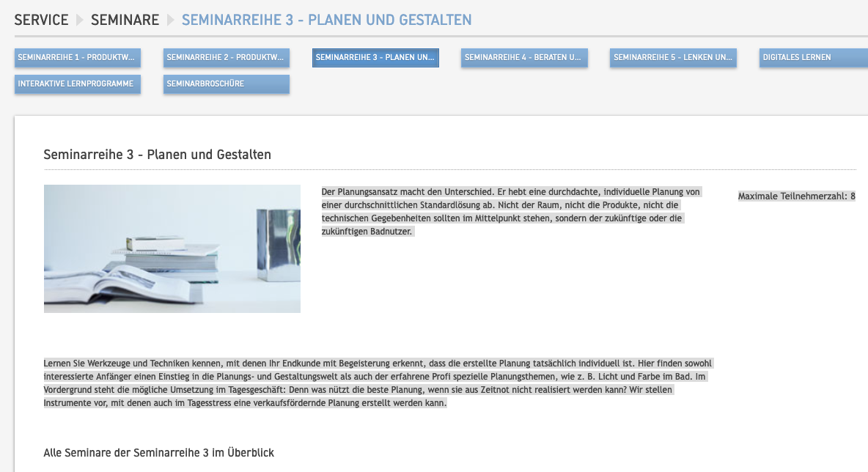Click the Seminarbroschüre button

coord(227,84)
